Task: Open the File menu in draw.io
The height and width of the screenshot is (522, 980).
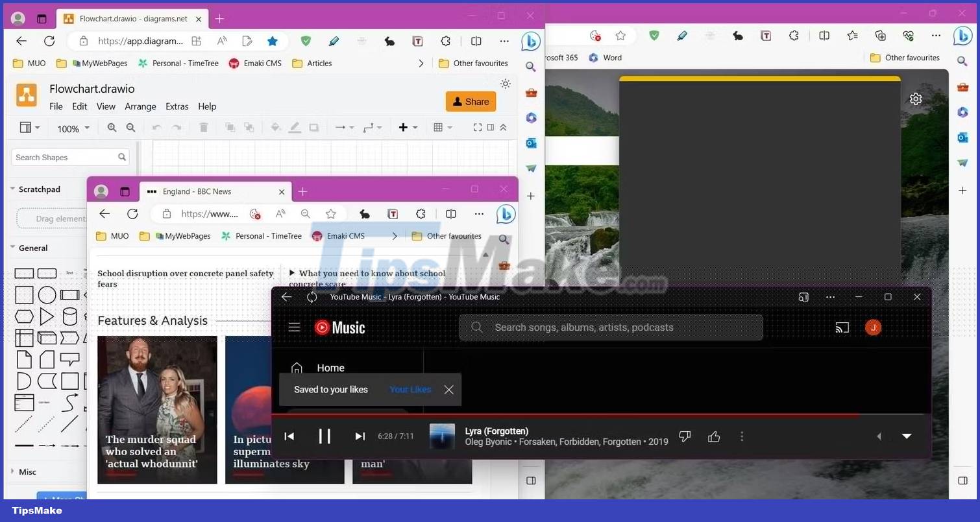Action: click(x=56, y=106)
